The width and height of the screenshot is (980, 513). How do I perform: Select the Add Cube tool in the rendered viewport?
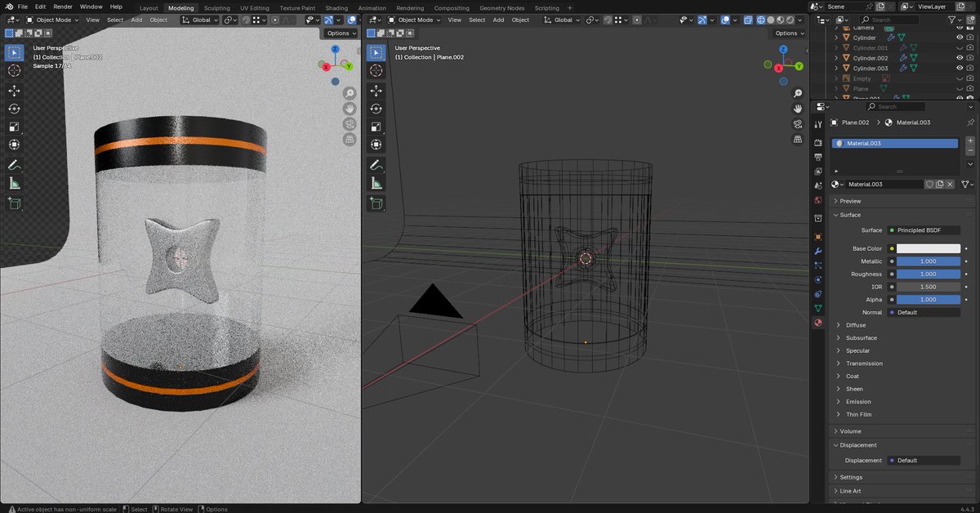click(14, 203)
